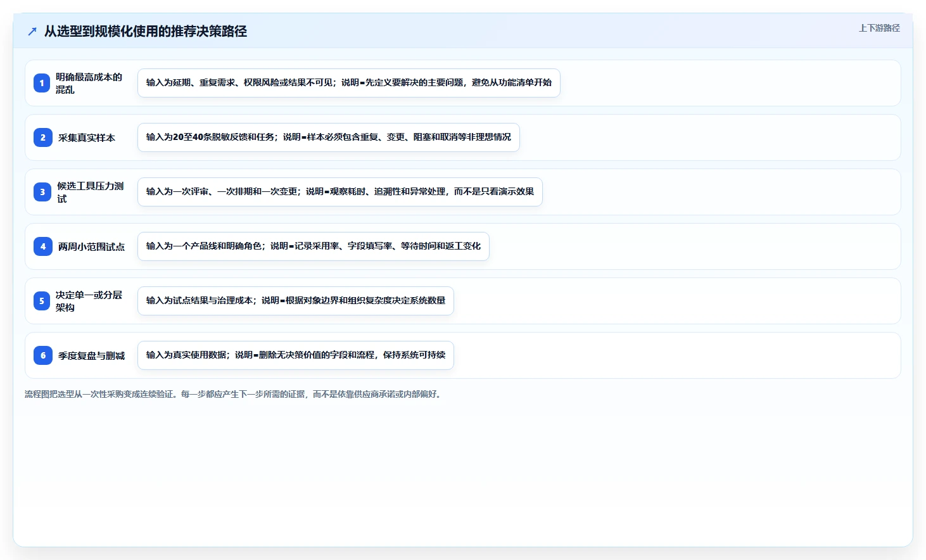The height and width of the screenshot is (560, 926).
Task: Click the arrow icon beside the header title
Action: point(32,32)
